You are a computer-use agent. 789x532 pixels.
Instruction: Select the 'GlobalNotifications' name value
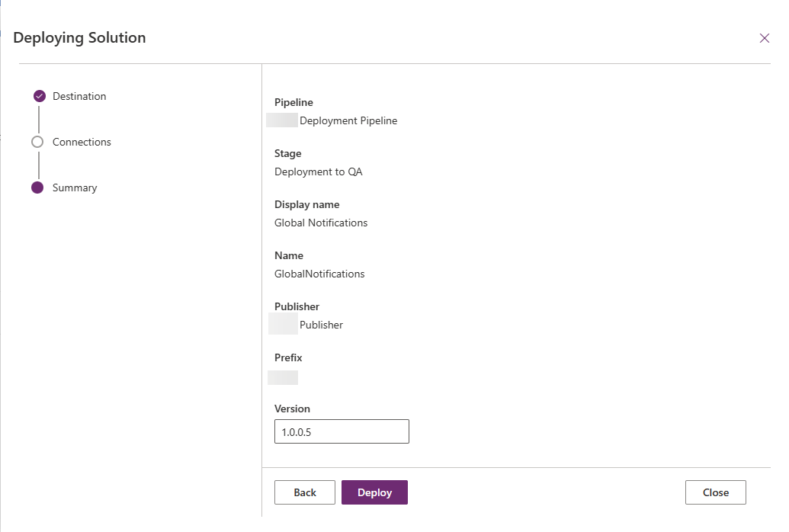coord(319,274)
